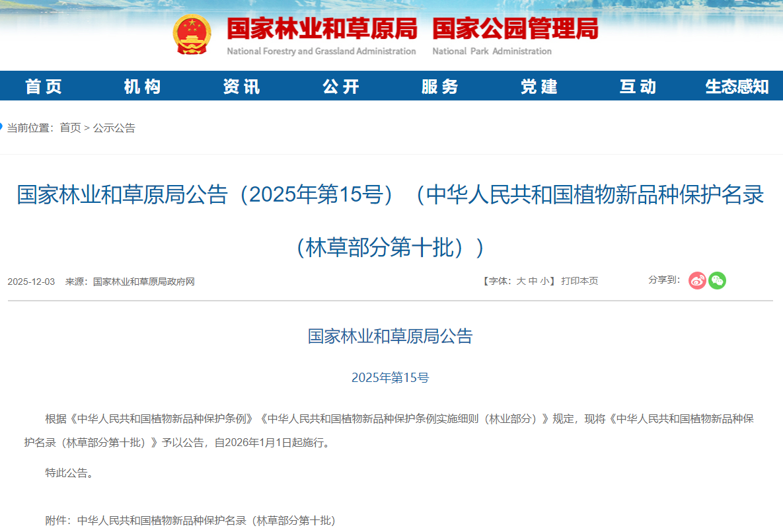Select the 服务 navigation item
783x532 pixels.
pyautogui.click(x=440, y=86)
